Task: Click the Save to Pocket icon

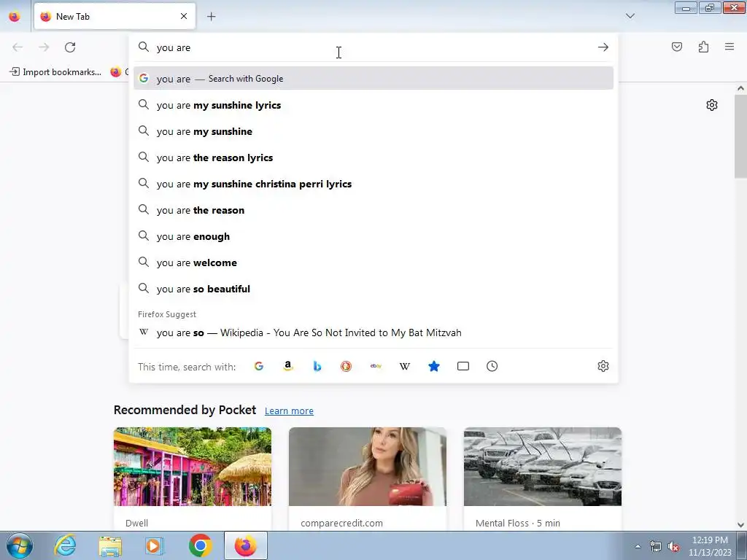Action: 677,47
